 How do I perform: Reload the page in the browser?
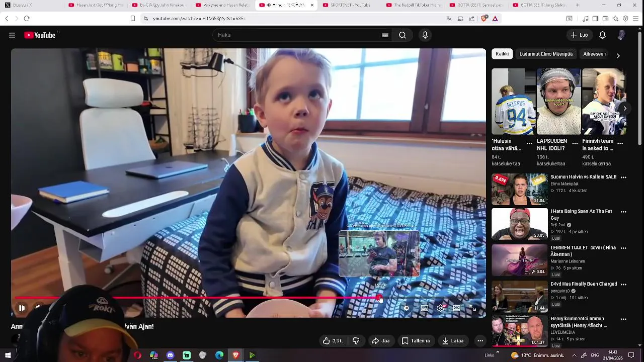[27, 19]
